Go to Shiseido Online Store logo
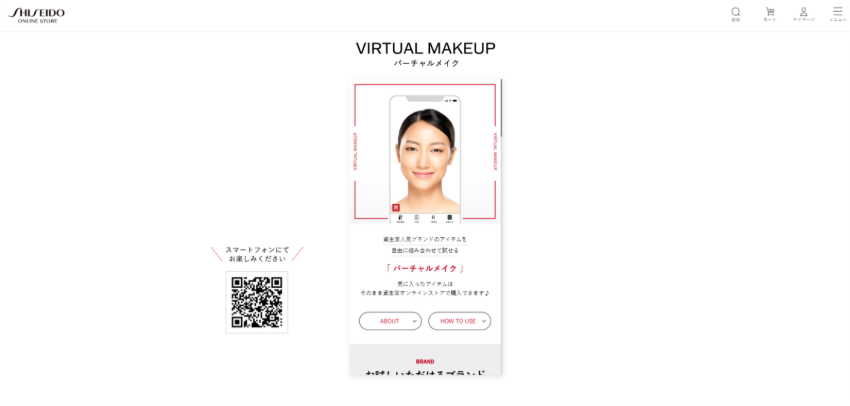Viewport: 850px width, 406px height. coord(36,15)
